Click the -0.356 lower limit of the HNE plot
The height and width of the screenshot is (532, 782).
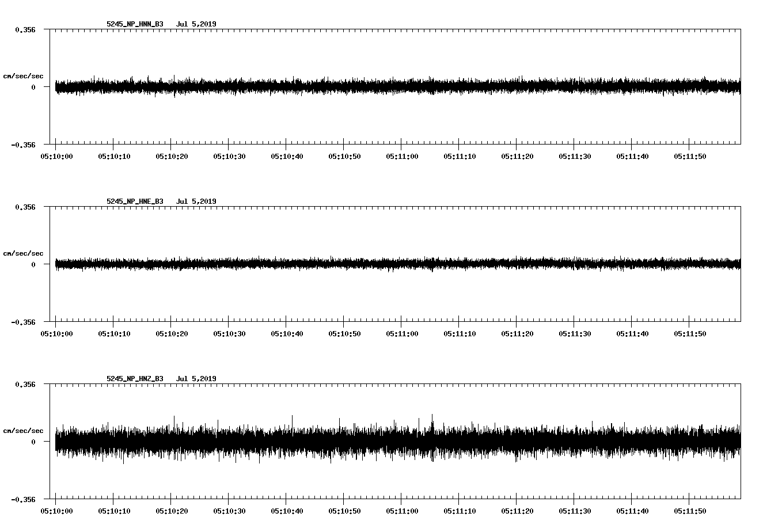coord(23,322)
